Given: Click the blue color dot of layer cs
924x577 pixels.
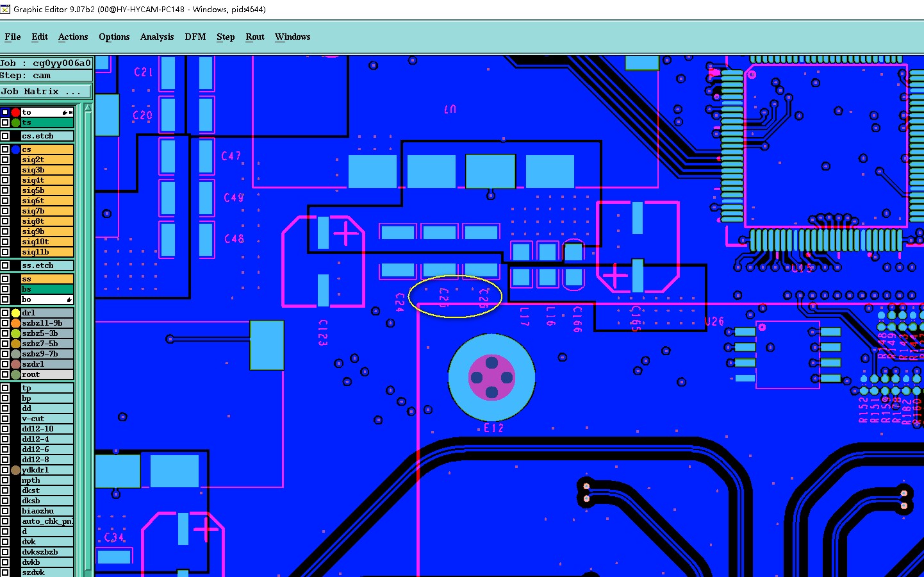Looking at the screenshot, I should pyautogui.click(x=15, y=149).
